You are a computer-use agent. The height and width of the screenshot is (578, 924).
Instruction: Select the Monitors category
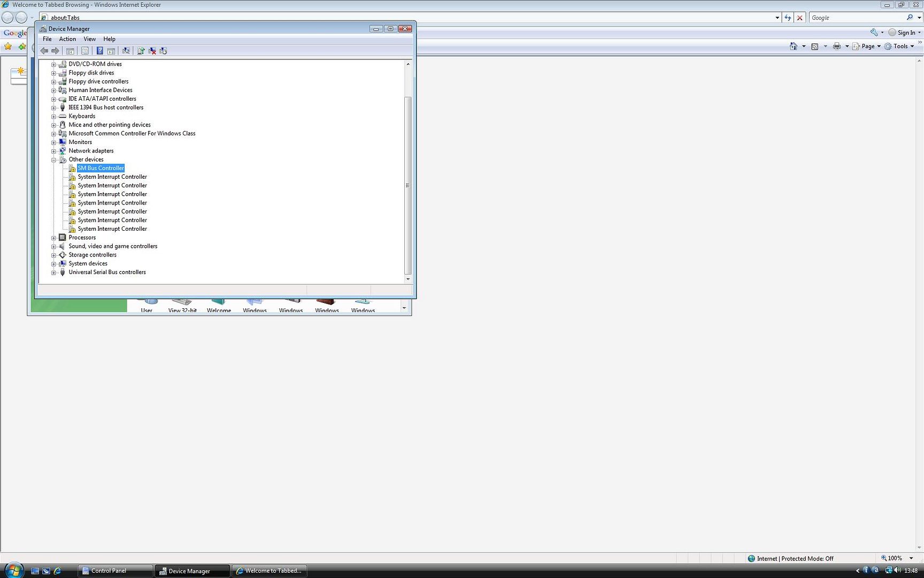(80, 142)
